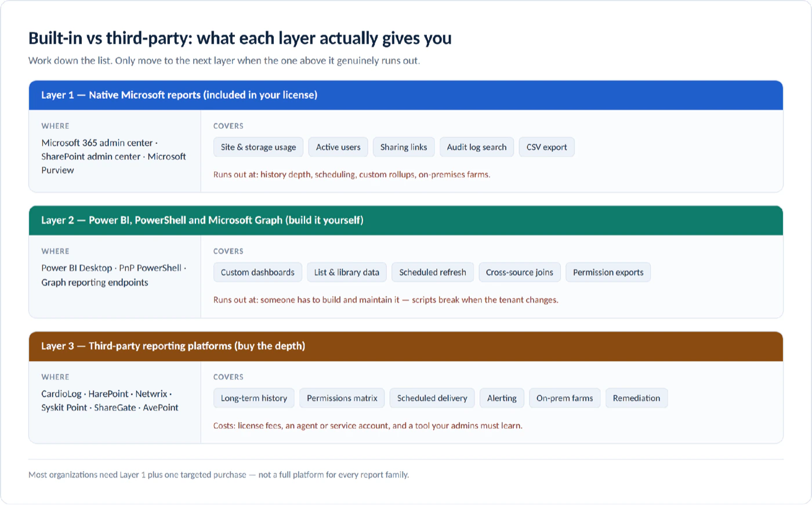The width and height of the screenshot is (812, 505).
Task: Click the On-prem farms chip
Action: pyautogui.click(x=564, y=398)
